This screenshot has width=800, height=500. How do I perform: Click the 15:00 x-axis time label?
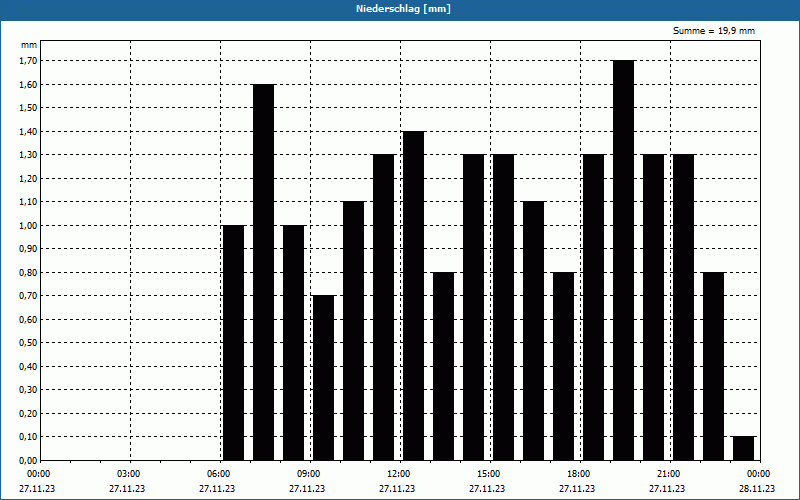tap(489, 474)
